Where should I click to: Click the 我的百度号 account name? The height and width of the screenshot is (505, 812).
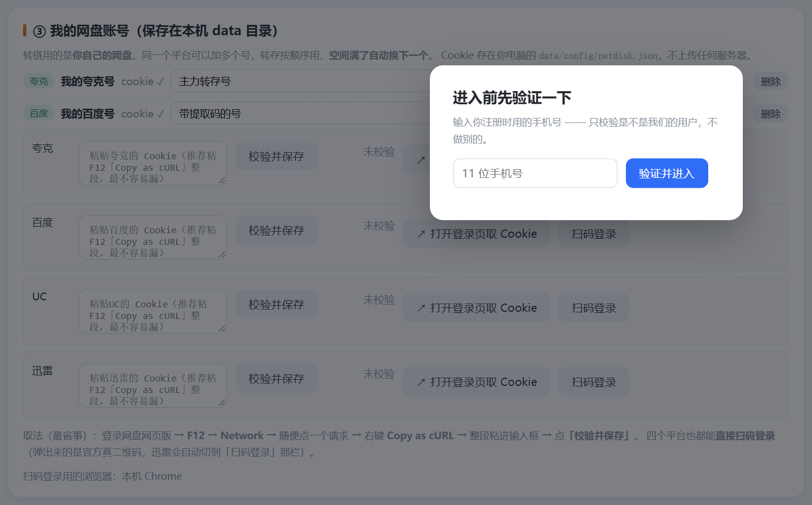pos(87,114)
